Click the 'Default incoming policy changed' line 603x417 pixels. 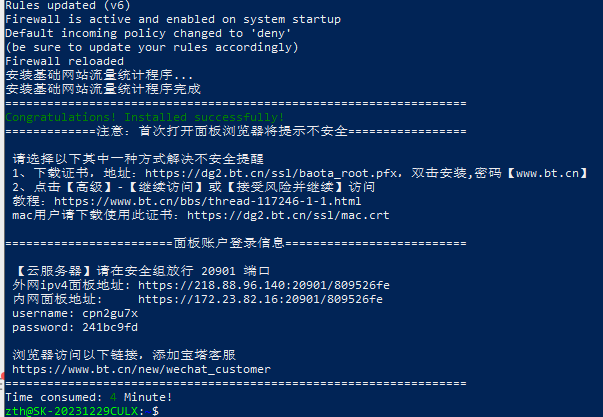pyautogui.click(x=148, y=33)
